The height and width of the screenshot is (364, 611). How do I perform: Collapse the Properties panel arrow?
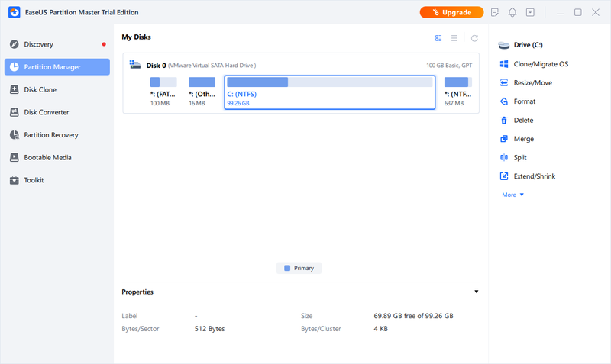(x=477, y=292)
